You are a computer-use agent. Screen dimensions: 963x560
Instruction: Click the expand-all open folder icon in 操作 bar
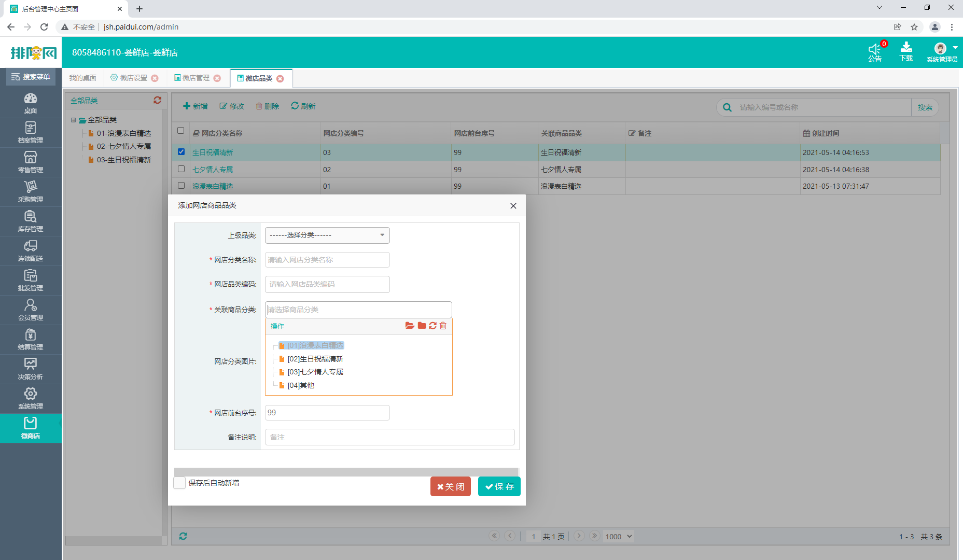tap(410, 326)
